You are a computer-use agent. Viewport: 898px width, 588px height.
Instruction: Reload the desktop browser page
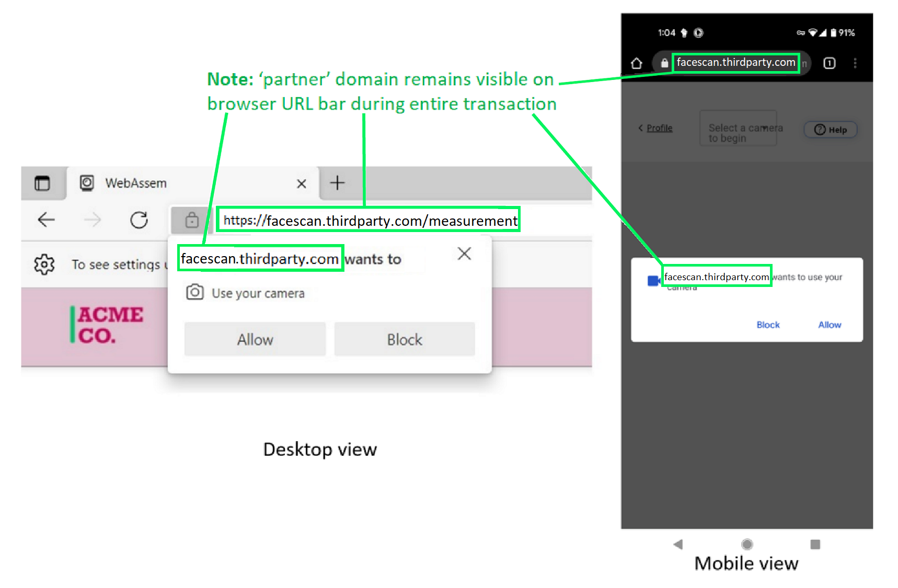coord(139,220)
